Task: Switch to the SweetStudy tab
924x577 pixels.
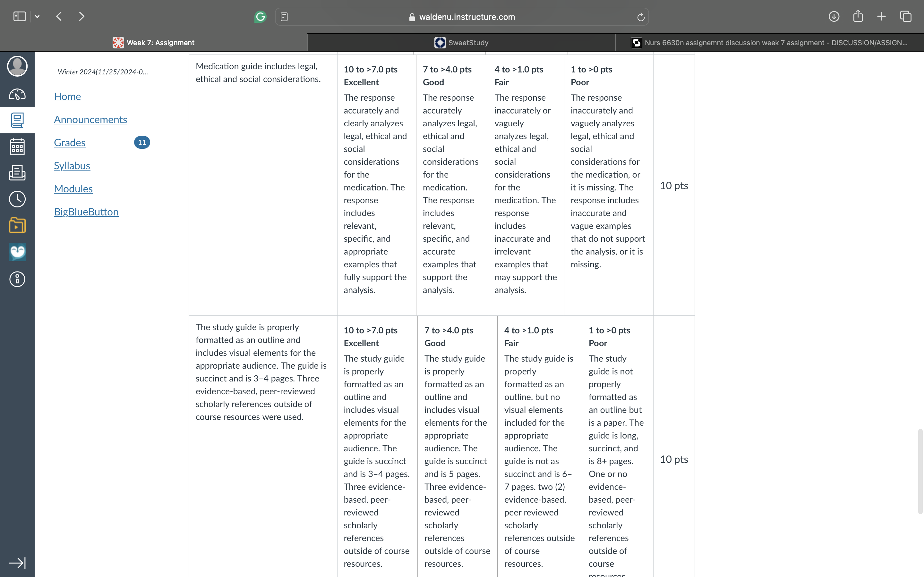Action: (462, 42)
